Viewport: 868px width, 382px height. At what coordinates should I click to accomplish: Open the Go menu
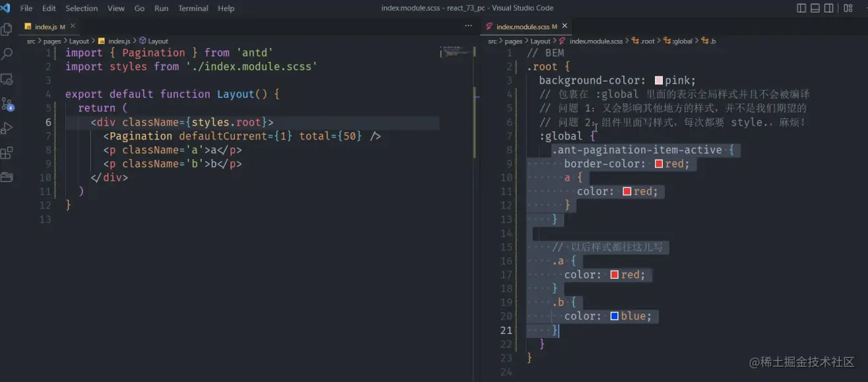pyautogui.click(x=139, y=8)
